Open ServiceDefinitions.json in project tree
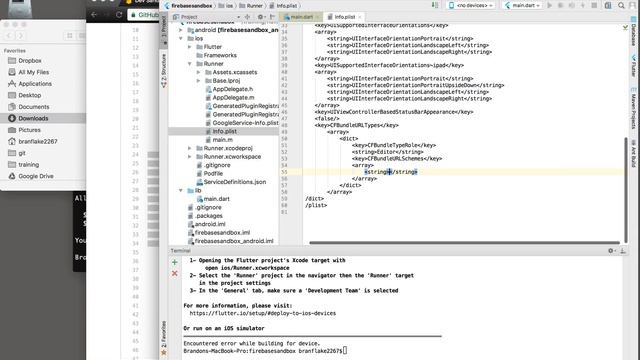 click(235, 182)
